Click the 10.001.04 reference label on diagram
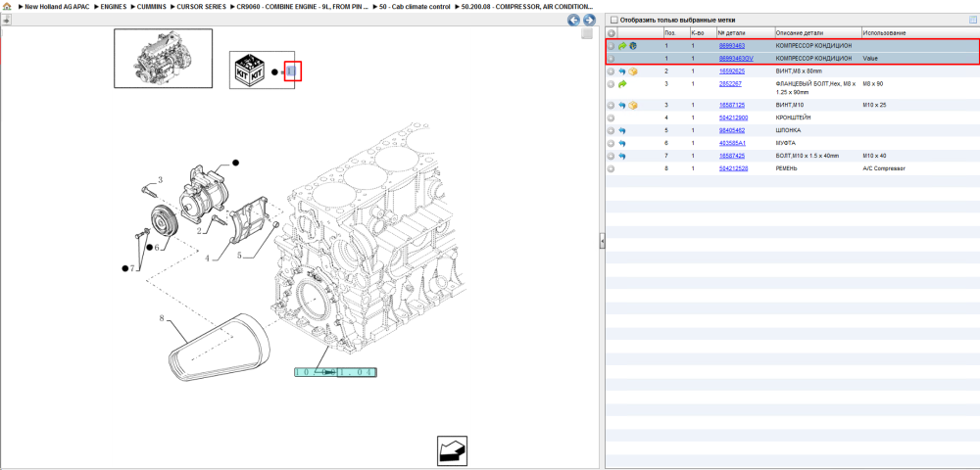The image size is (980, 470). [x=335, y=373]
